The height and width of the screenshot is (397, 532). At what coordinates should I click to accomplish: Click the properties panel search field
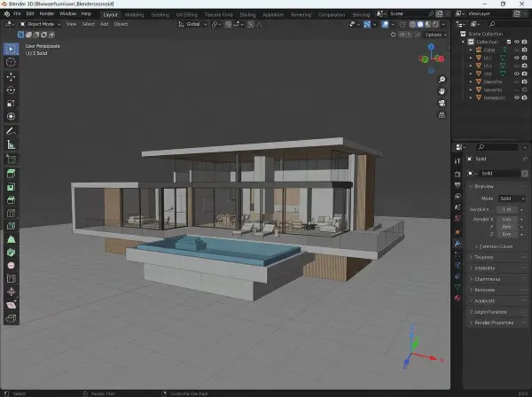[497, 147]
